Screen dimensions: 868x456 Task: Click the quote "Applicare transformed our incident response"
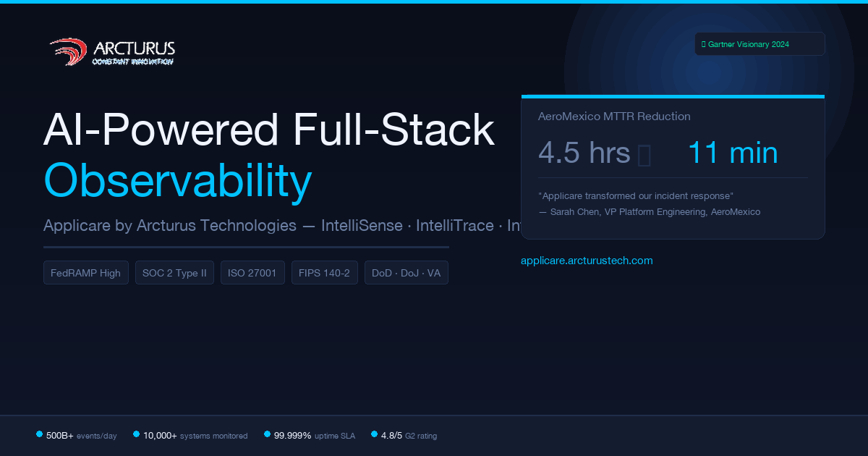[636, 196]
